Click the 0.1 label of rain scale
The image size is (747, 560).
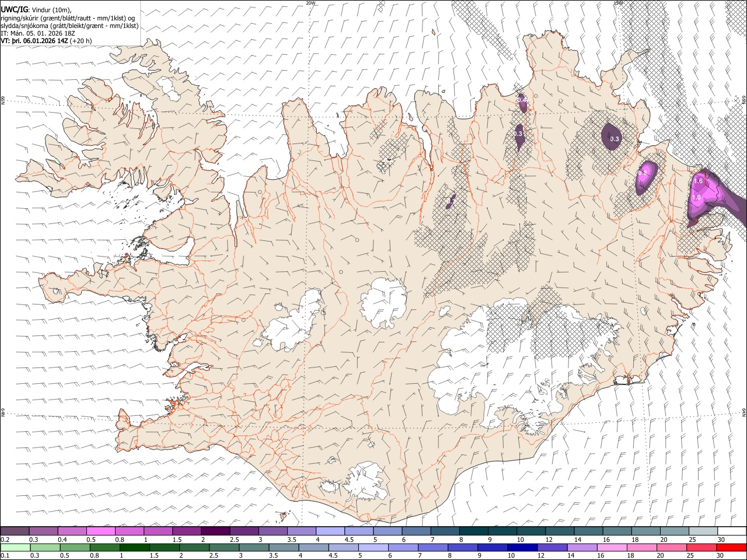[5, 556]
